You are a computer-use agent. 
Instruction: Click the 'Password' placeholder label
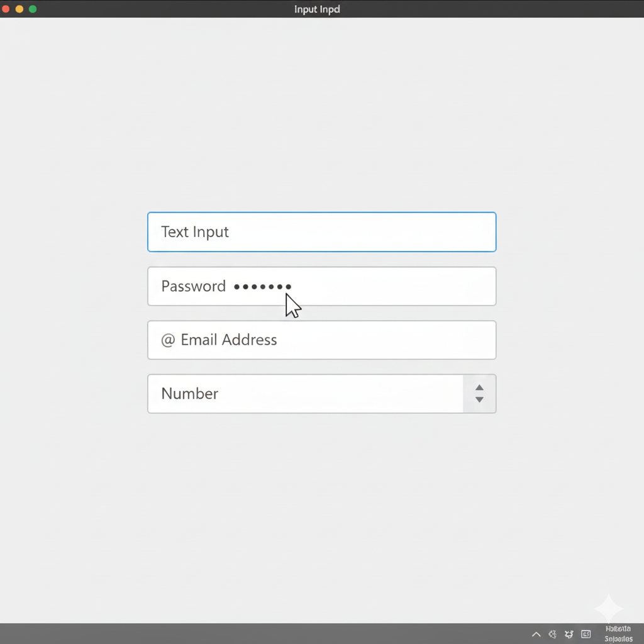(x=193, y=286)
